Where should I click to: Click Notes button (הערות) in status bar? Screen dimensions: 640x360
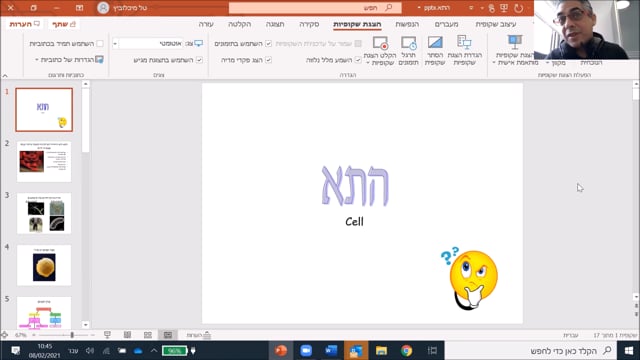pos(199,335)
